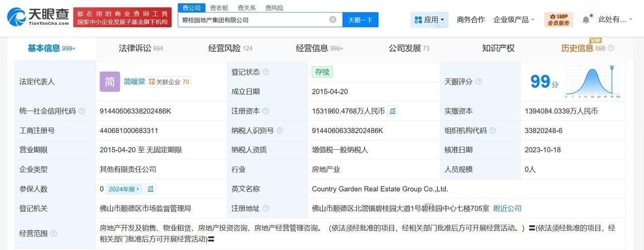
Task: Click the SVIP 会员服务 badge
Action: [558, 20]
